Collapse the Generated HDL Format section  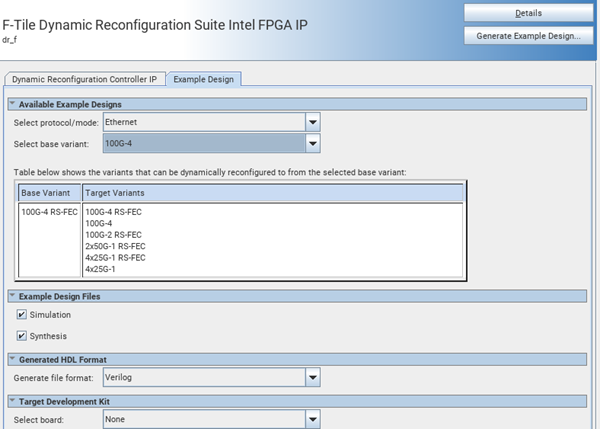[x=12, y=359]
